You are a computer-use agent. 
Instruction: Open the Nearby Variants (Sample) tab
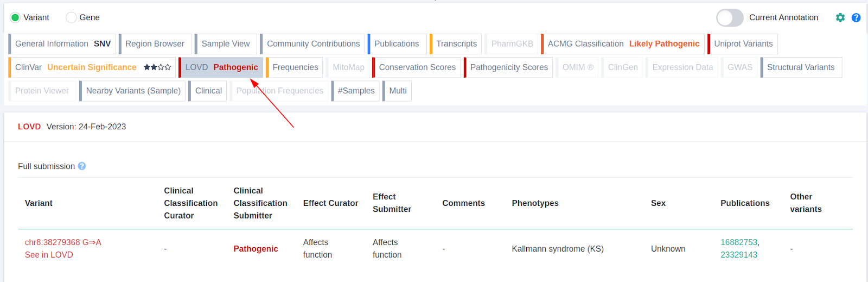133,91
